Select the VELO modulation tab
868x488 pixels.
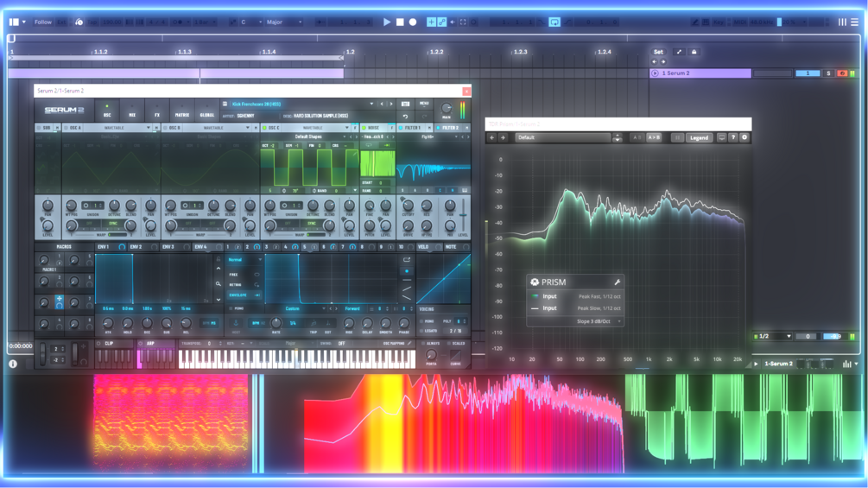429,247
